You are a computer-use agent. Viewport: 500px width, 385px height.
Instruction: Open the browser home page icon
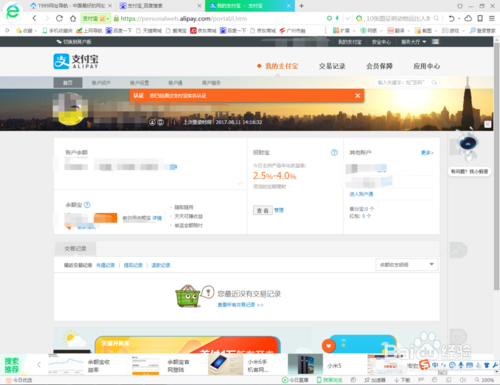(73, 18)
